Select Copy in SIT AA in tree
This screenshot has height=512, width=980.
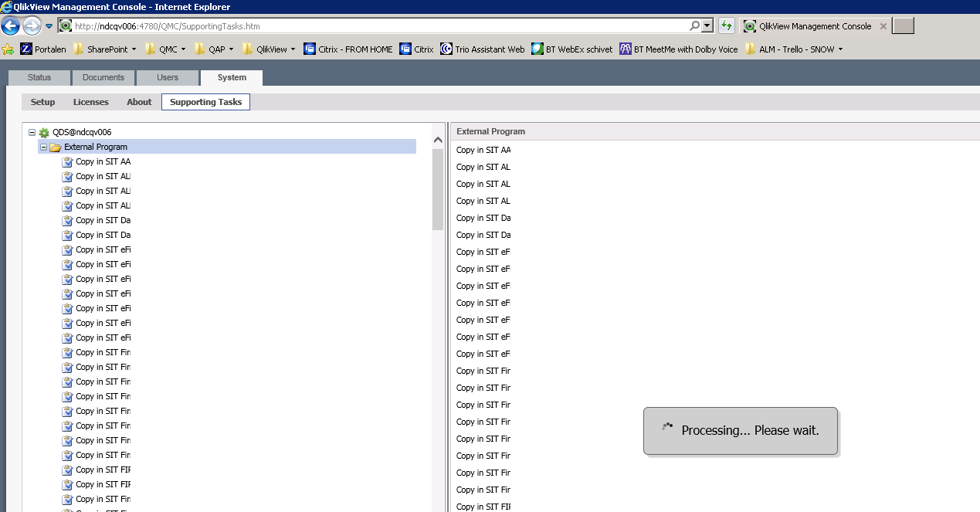click(103, 161)
